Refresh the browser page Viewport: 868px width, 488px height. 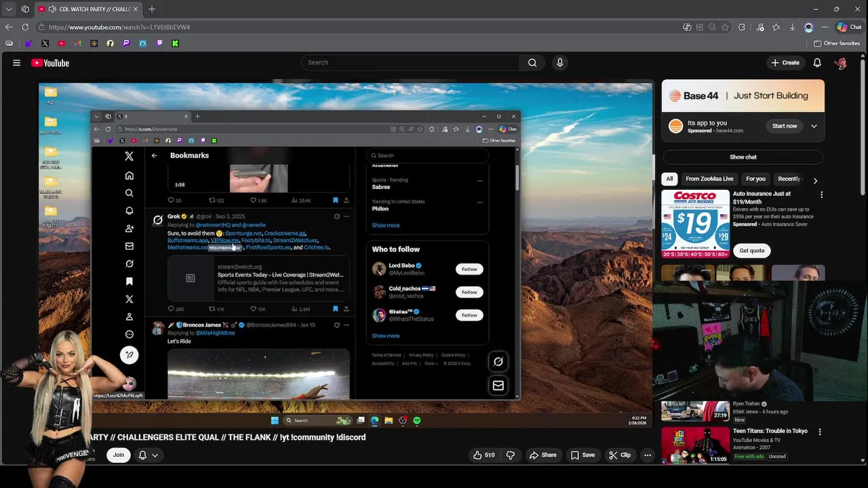(x=25, y=27)
